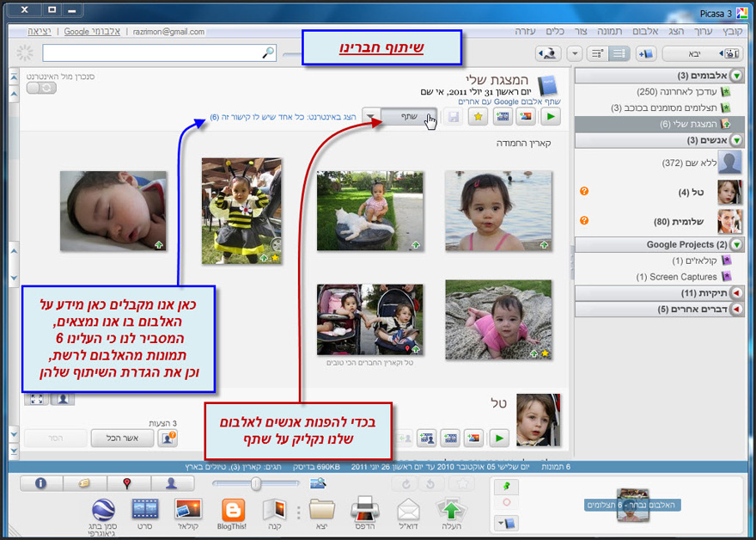This screenshot has height=540, width=756.
Task: Open the dropdown arrow beside שתף
Action: [371, 117]
